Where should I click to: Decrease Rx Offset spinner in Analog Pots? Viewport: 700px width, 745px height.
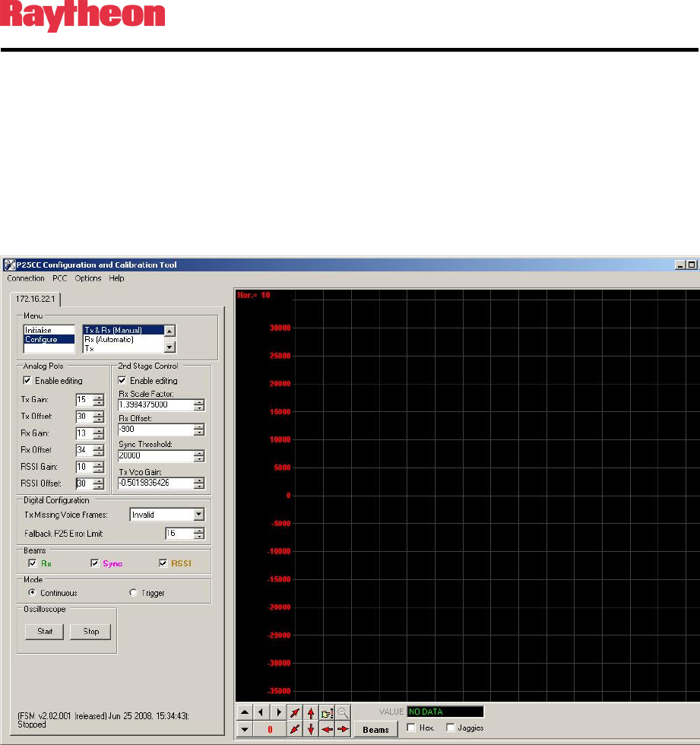(x=98, y=453)
